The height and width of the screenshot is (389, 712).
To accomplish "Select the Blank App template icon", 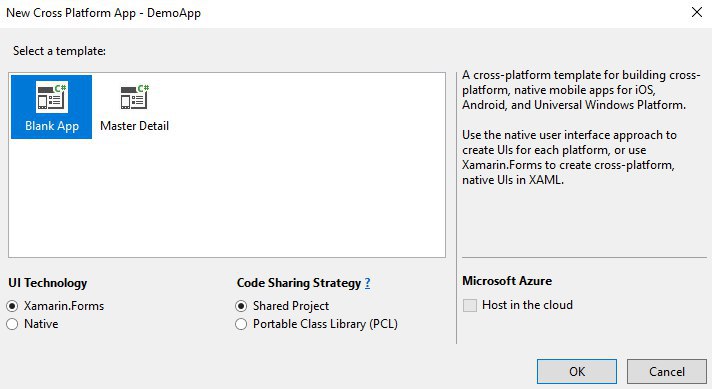I will click(52, 97).
